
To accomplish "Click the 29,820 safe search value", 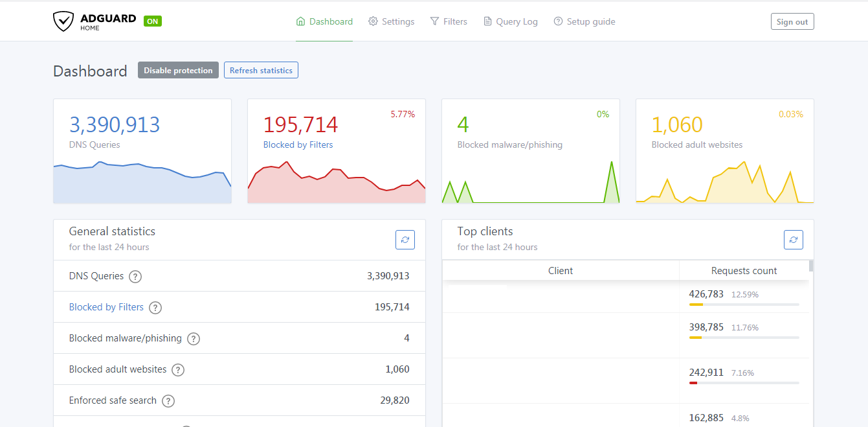I will click(x=395, y=400).
